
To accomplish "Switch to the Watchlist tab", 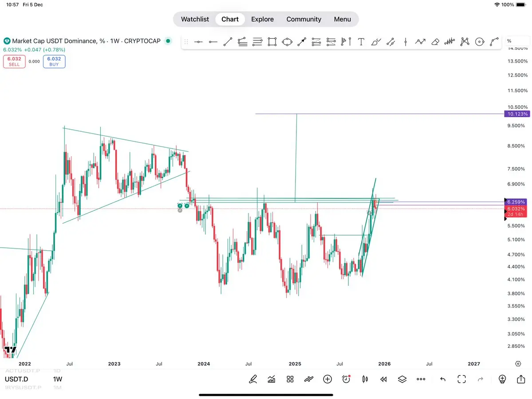I will [195, 20].
